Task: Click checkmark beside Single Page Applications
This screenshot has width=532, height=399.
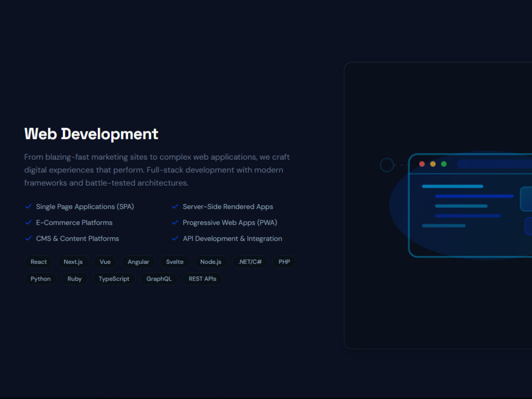Action: pyautogui.click(x=29, y=206)
